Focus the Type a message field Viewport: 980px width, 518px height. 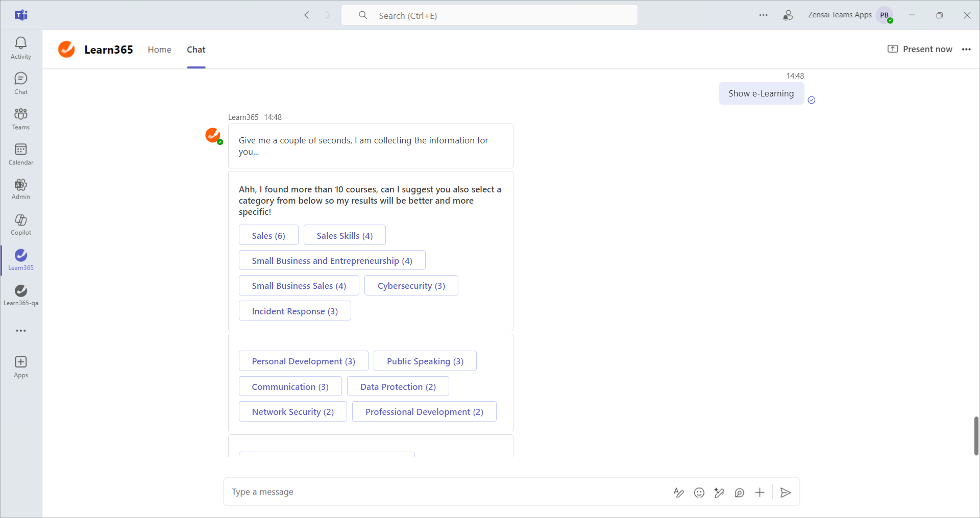[444, 492]
